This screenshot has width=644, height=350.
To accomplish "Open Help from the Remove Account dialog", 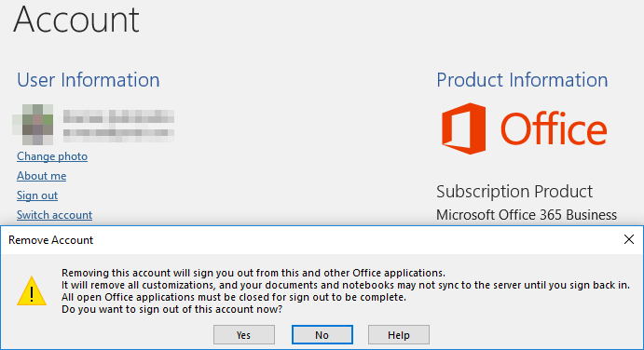I will click(398, 335).
